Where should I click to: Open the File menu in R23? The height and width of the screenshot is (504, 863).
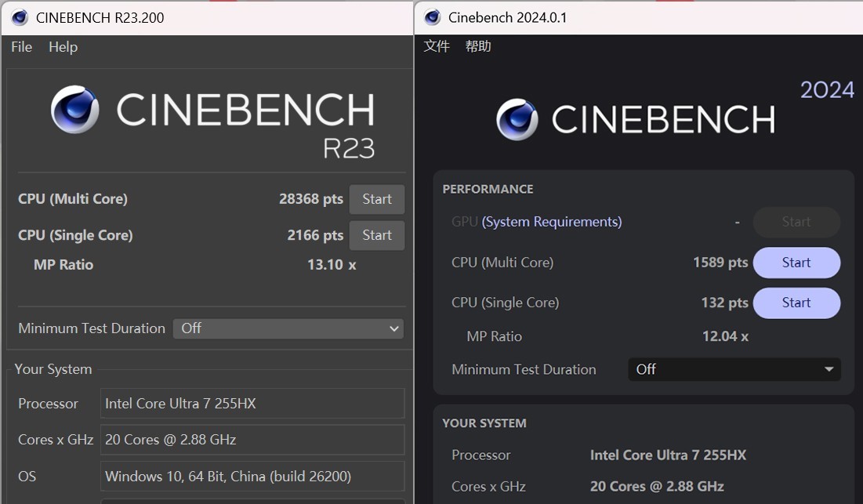(x=21, y=47)
